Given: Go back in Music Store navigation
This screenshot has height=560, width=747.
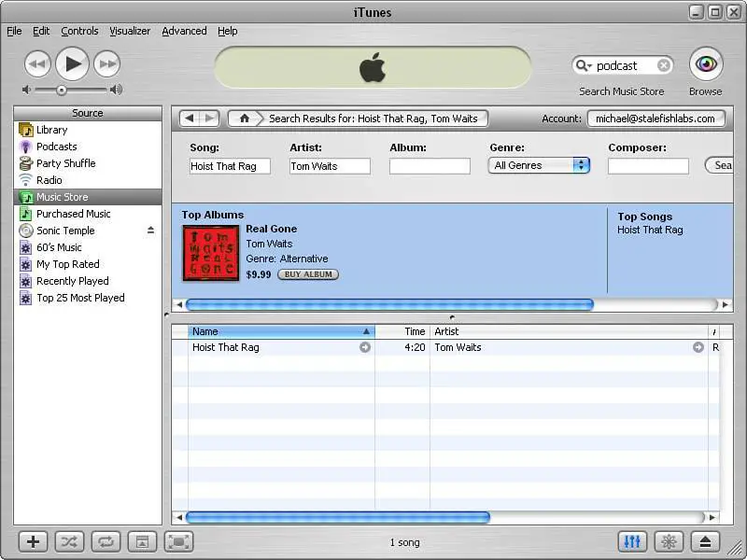Looking at the screenshot, I should [x=190, y=119].
